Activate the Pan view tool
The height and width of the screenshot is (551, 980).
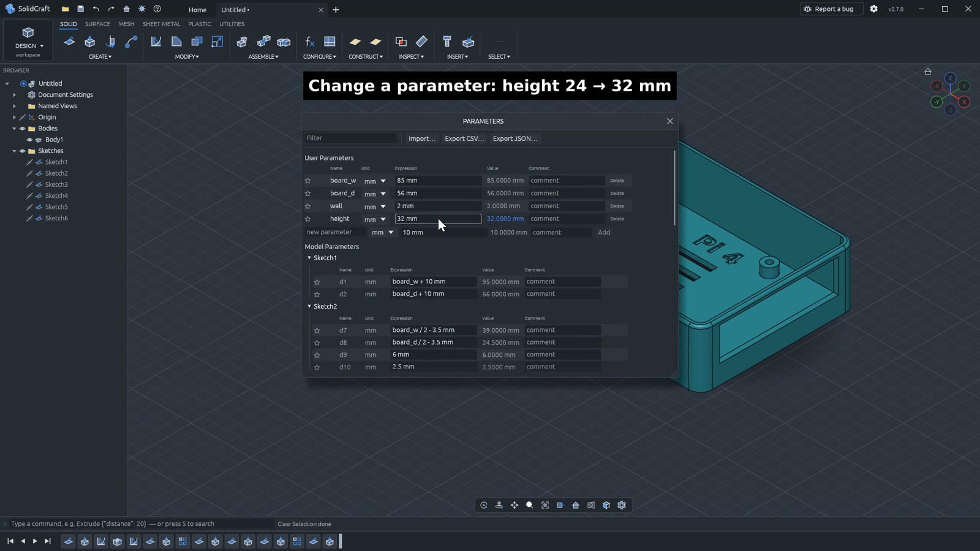click(x=514, y=505)
